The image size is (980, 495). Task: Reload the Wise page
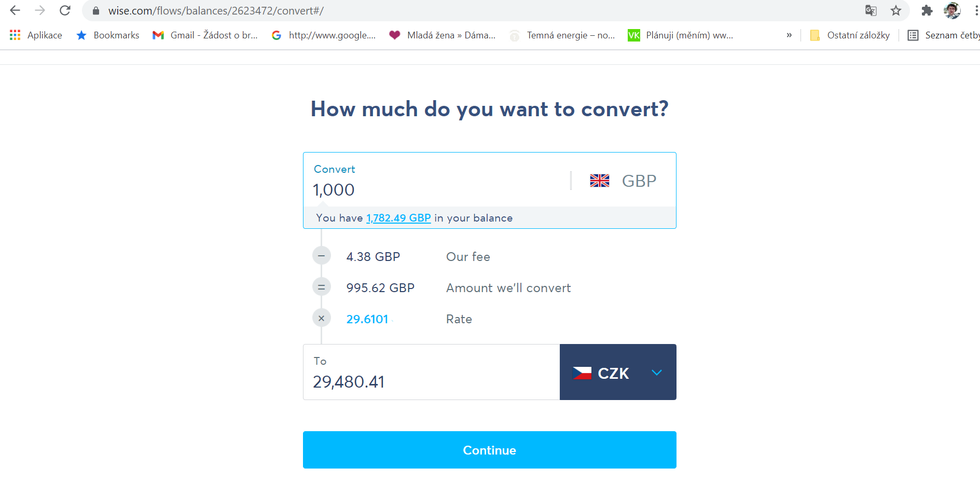pyautogui.click(x=65, y=10)
